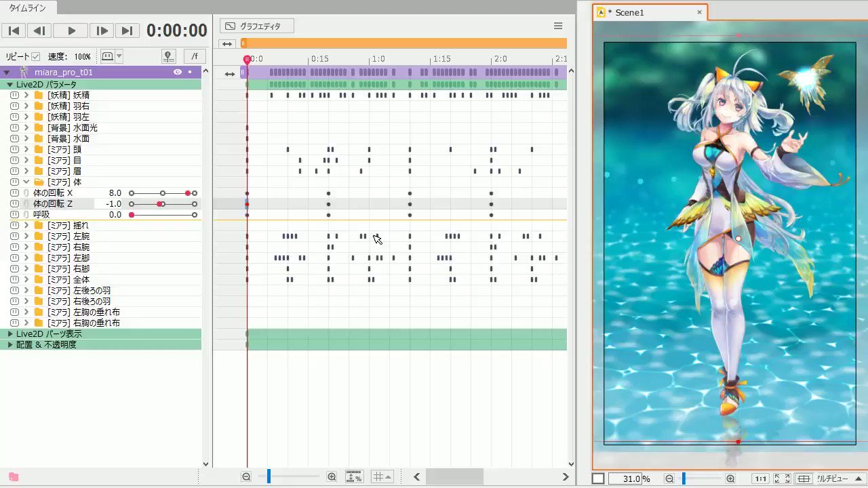Toggle visibility eye of miara_pro_t01 track
This screenshot has height=488, width=868.
(x=178, y=72)
